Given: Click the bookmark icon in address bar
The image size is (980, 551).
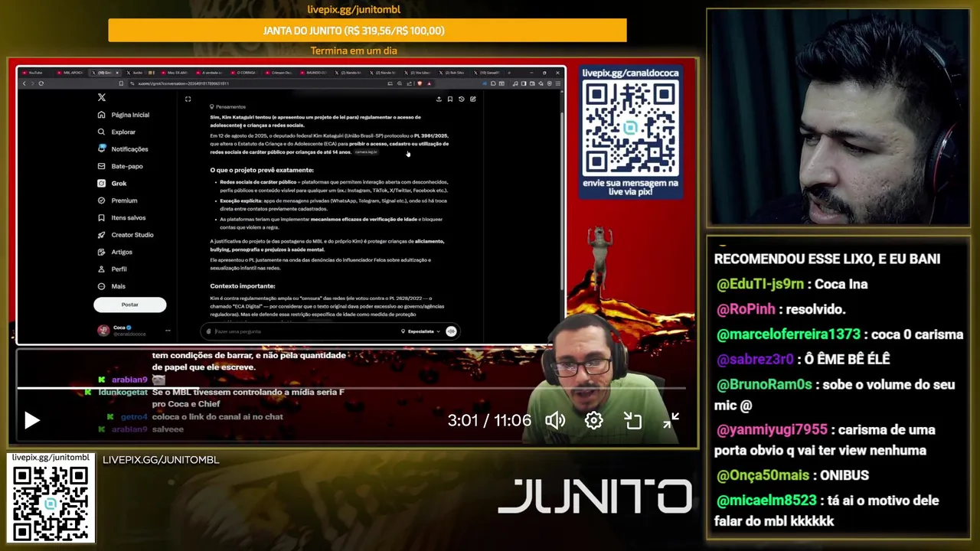Looking at the screenshot, I should click(121, 83).
